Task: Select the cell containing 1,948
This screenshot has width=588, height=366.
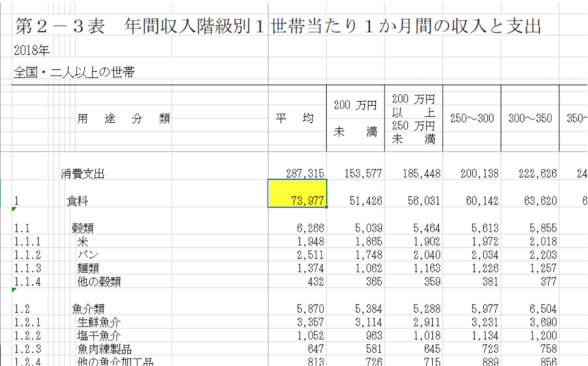Action: (x=311, y=242)
